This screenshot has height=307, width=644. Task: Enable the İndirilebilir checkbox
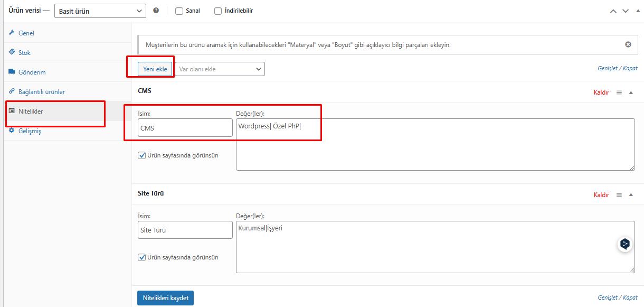[218, 11]
